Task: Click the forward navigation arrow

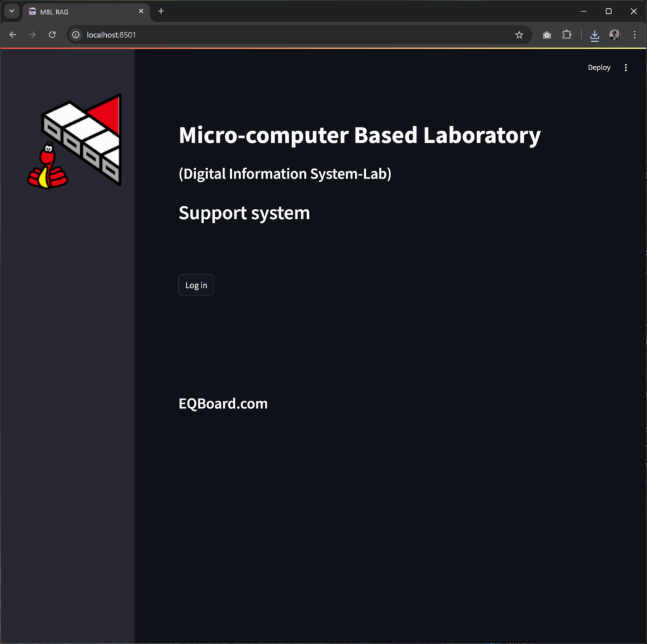Action: pyautogui.click(x=32, y=35)
